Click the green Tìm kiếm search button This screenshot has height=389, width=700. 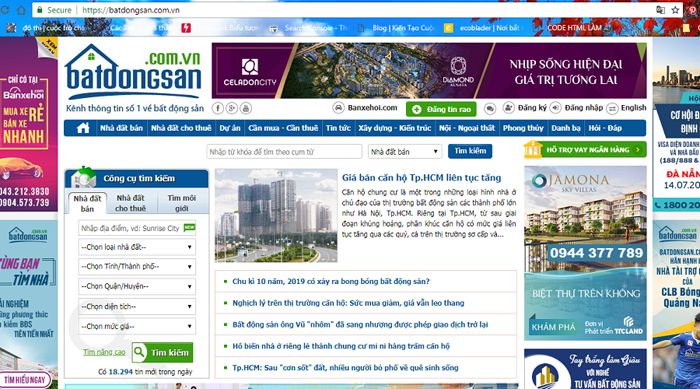point(162,352)
